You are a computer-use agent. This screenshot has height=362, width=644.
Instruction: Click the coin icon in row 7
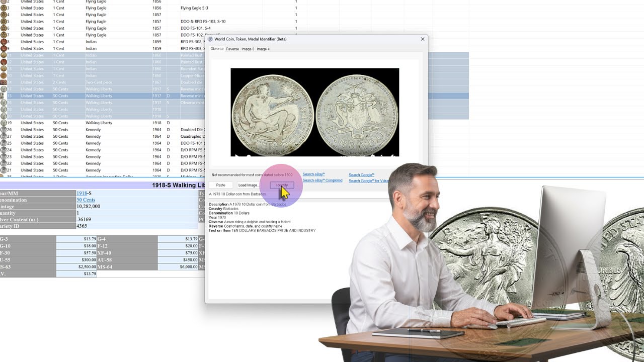4,35
